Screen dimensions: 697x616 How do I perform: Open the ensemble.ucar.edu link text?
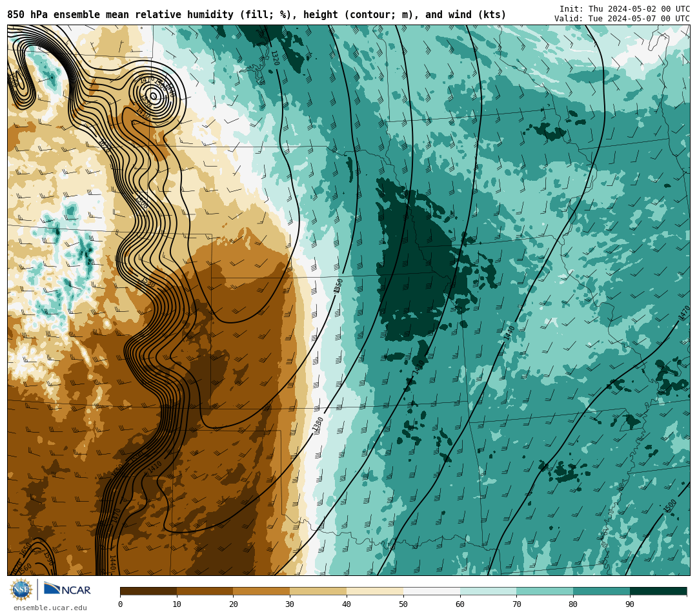[x=50, y=608]
